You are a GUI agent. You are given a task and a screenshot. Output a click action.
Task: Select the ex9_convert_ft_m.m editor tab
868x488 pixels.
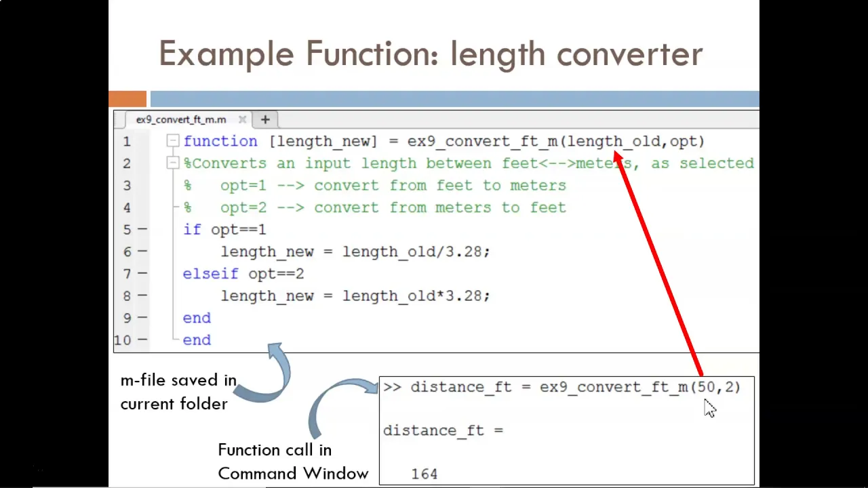click(181, 119)
